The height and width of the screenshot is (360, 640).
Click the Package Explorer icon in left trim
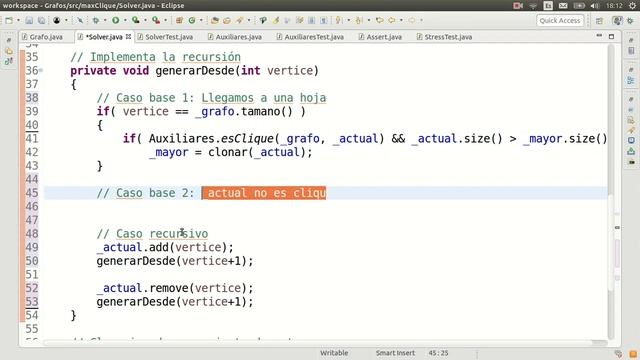[9, 51]
